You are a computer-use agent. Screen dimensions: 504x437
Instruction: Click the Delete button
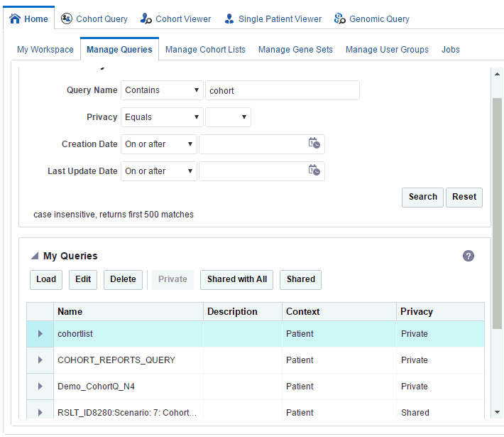pos(123,279)
